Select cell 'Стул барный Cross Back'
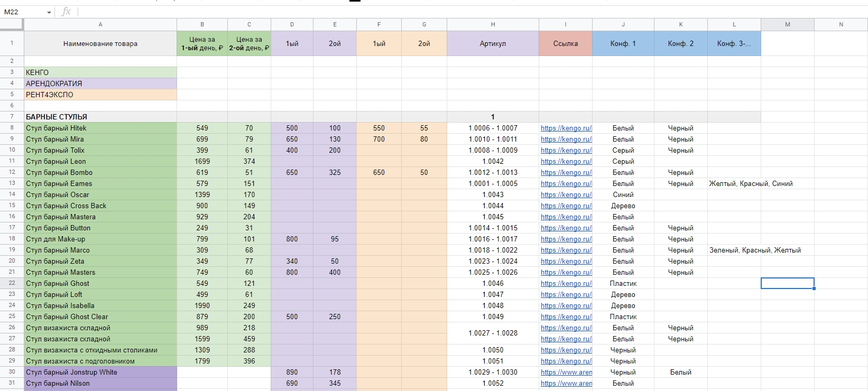This screenshot has width=868, height=391. 100,206
